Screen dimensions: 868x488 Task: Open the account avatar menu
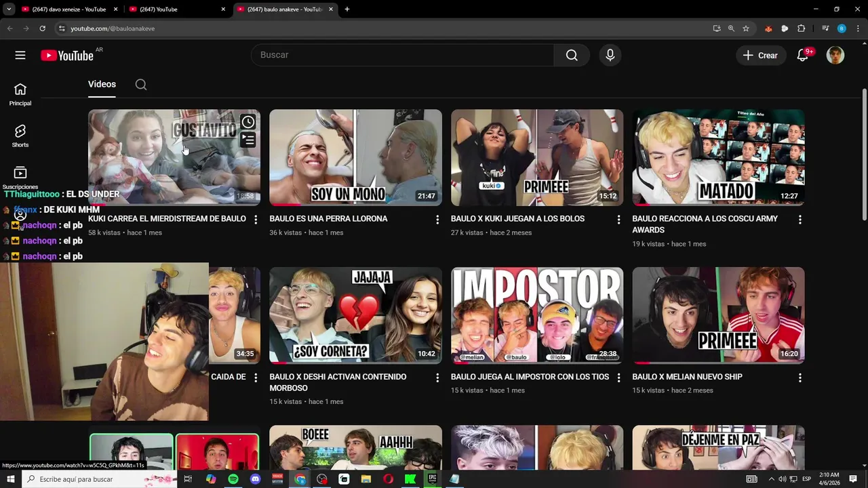[835, 56]
